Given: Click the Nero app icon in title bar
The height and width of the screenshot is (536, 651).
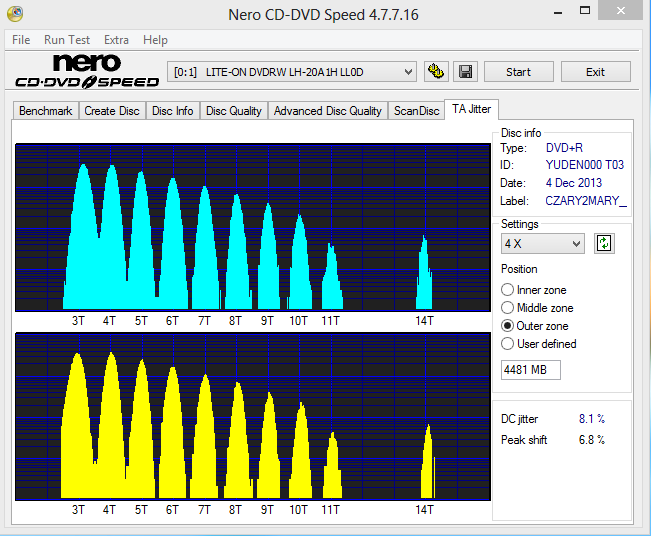Looking at the screenshot, I should (15, 13).
